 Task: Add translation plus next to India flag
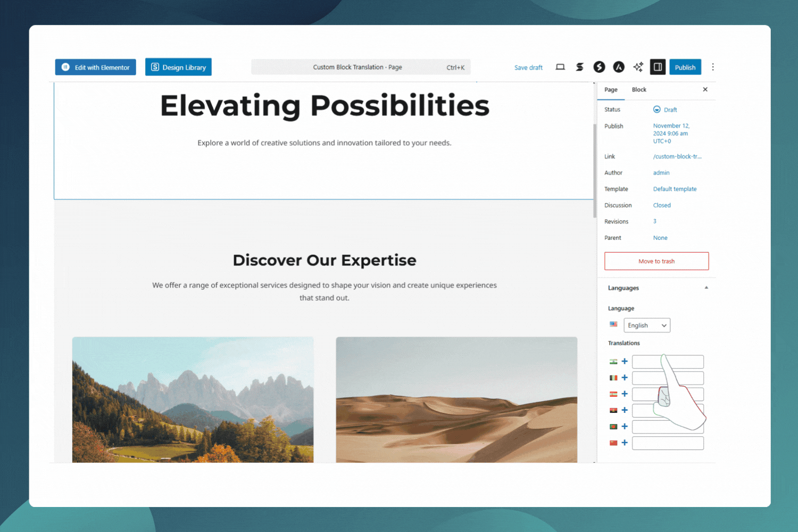pos(625,361)
